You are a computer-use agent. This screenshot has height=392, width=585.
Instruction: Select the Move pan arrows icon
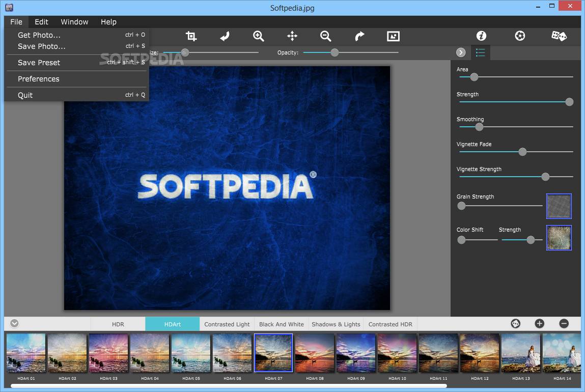(x=292, y=36)
